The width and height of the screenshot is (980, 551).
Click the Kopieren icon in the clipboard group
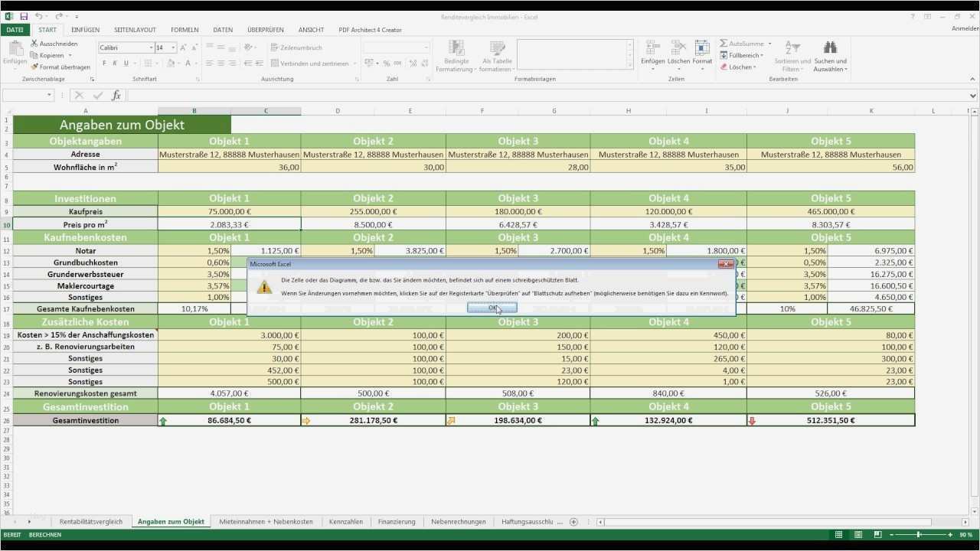[33, 56]
